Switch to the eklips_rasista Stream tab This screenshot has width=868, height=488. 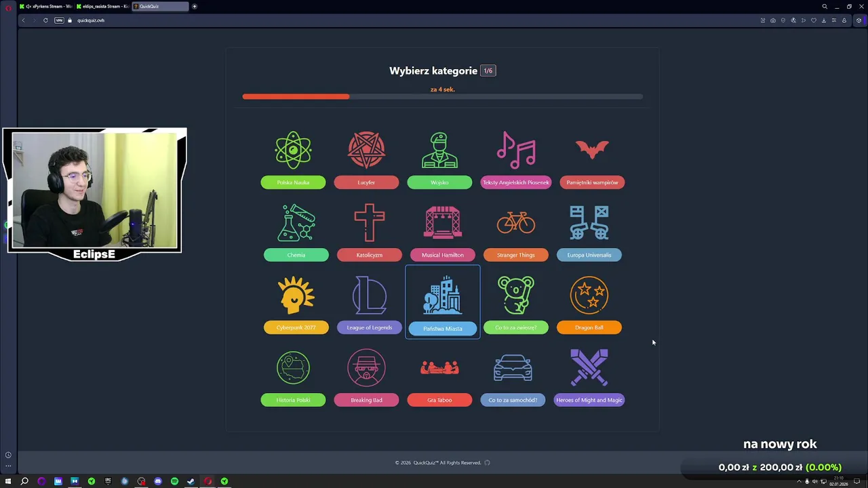[102, 6]
